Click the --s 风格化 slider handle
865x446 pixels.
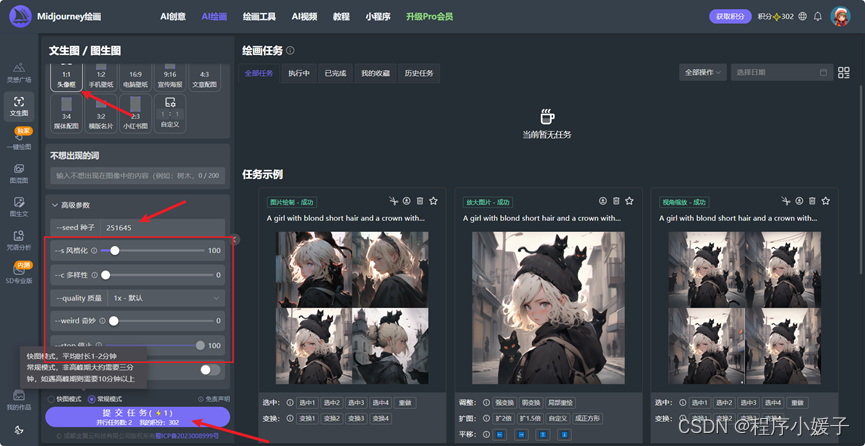point(114,251)
